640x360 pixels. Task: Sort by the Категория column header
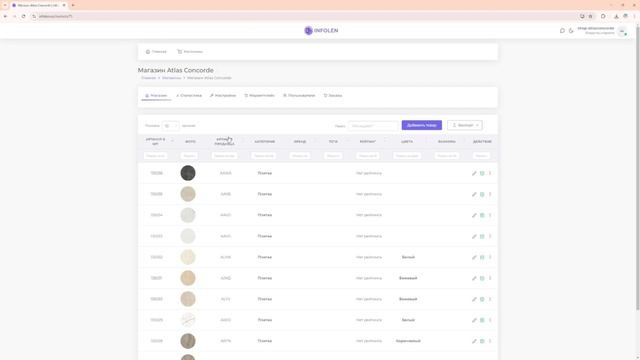264,142
